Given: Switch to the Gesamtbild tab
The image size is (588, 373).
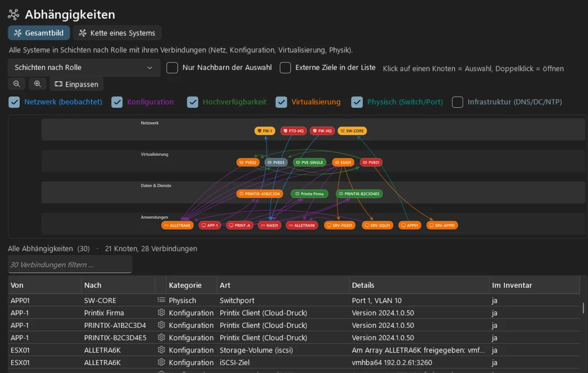Looking at the screenshot, I should 39,33.
